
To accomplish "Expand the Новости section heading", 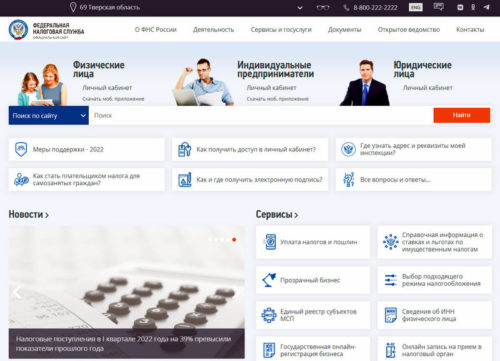I will tap(29, 214).
